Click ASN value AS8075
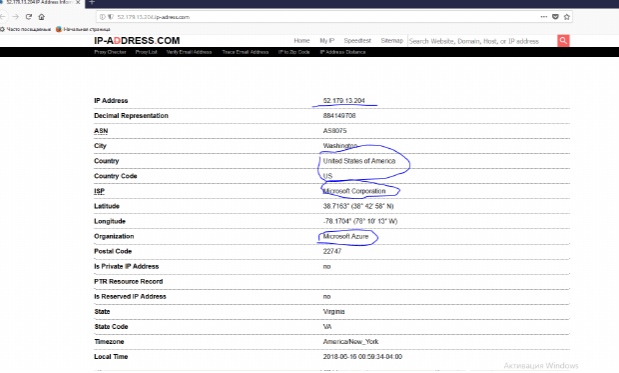Viewport: 619px width, 373px height. [x=335, y=131]
